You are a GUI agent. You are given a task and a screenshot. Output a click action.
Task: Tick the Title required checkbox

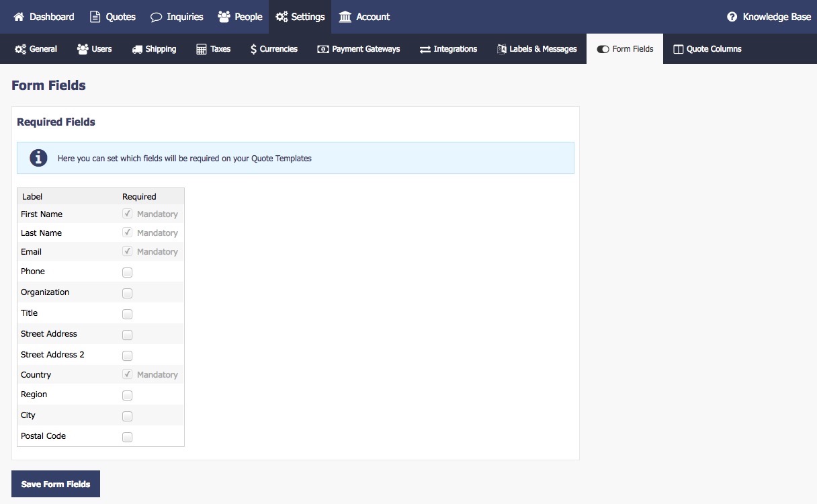click(128, 314)
